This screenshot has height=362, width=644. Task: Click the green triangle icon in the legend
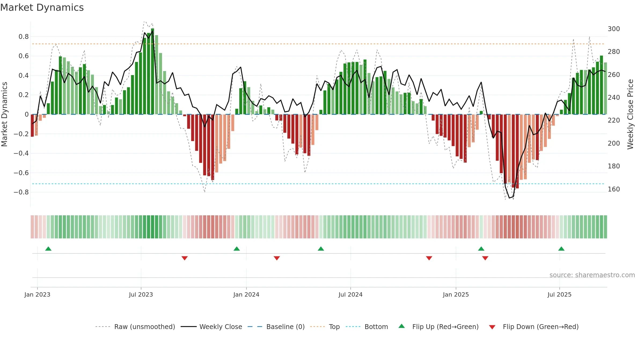[x=402, y=326]
